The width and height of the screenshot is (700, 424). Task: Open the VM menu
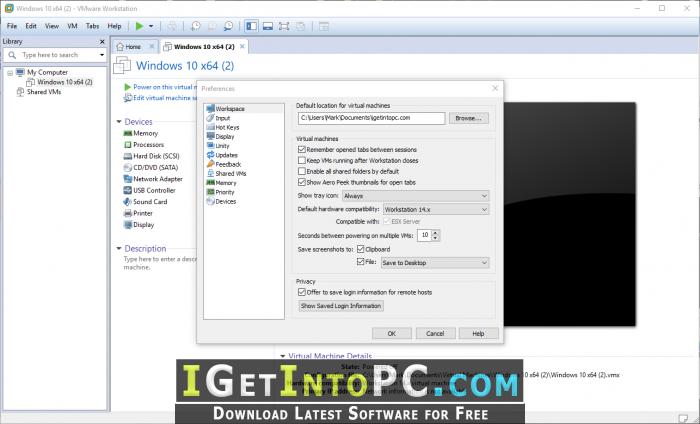click(x=72, y=26)
